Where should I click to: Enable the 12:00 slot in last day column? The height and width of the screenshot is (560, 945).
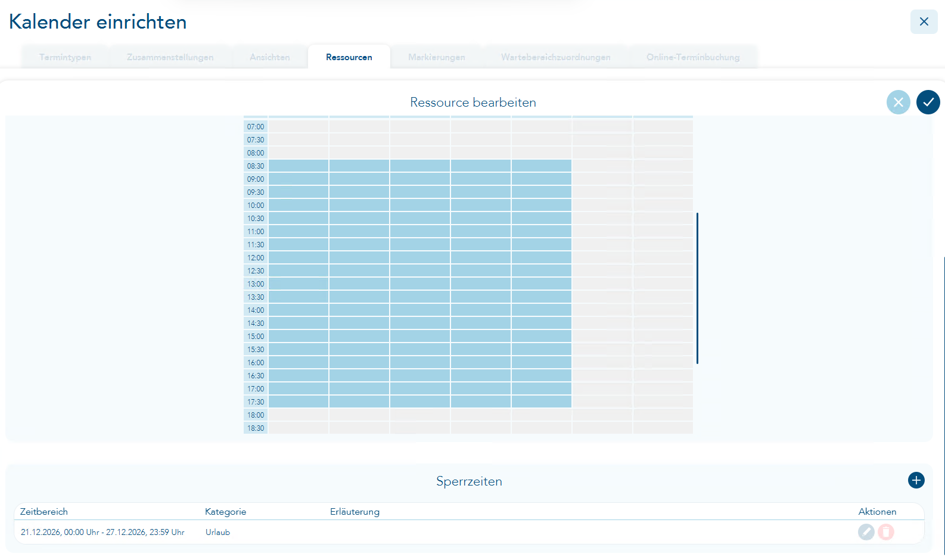[x=663, y=257]
